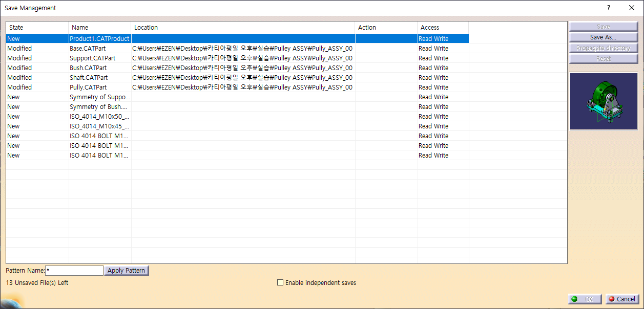Viewport: 644px width, 309px height.
Task: Click Read Write access of Product1.CATProduct
Action: (433, 38)
